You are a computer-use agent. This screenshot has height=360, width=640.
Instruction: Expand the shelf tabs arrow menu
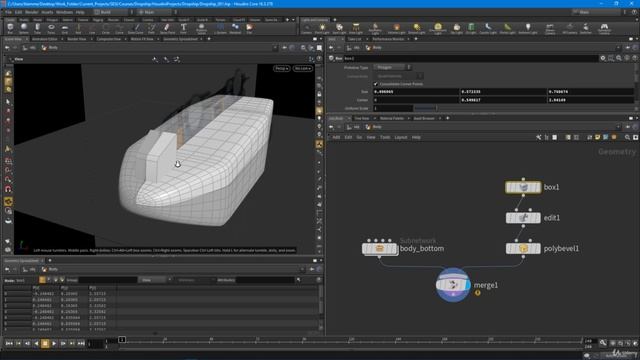point(293,20)
